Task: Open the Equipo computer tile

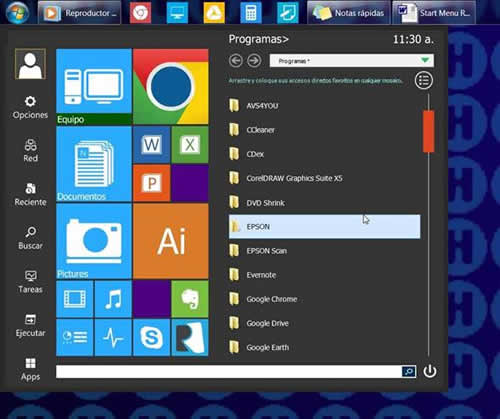Action: coord(94,87)
